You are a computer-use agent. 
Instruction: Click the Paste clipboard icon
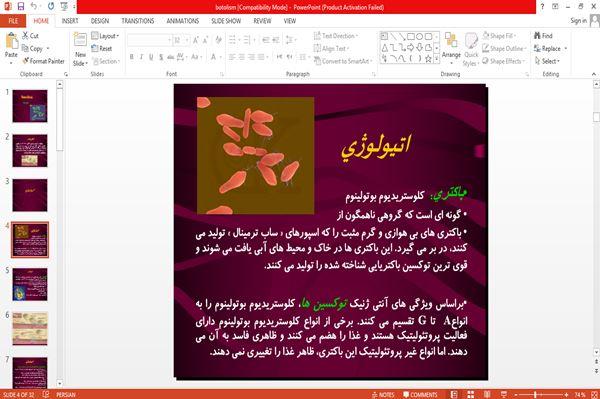coord(11,40)
